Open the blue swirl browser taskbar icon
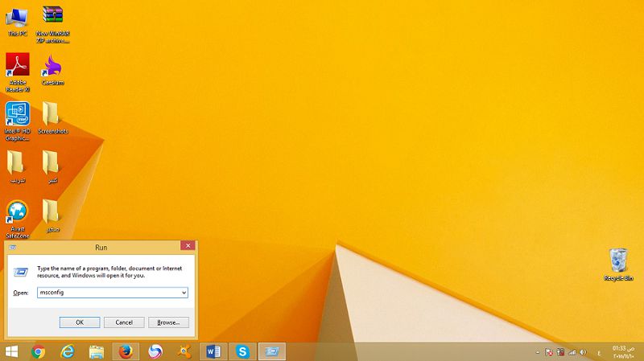Viewport: 644px width, 361px height. pos(155,351)
